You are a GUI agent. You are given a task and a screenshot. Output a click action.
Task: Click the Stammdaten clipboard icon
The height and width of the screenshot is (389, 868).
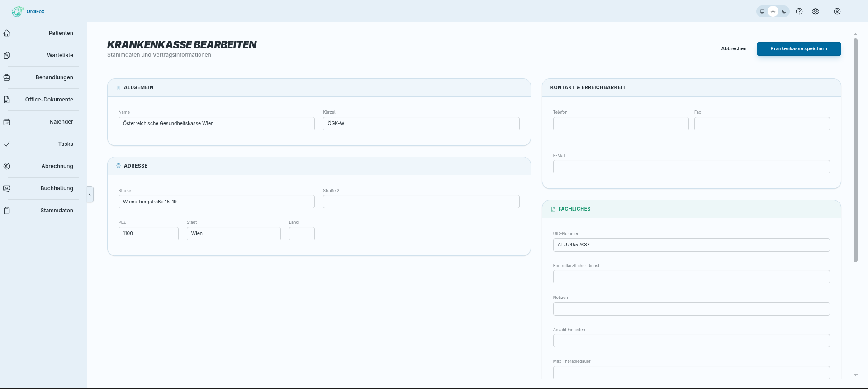tap(7, 211)
